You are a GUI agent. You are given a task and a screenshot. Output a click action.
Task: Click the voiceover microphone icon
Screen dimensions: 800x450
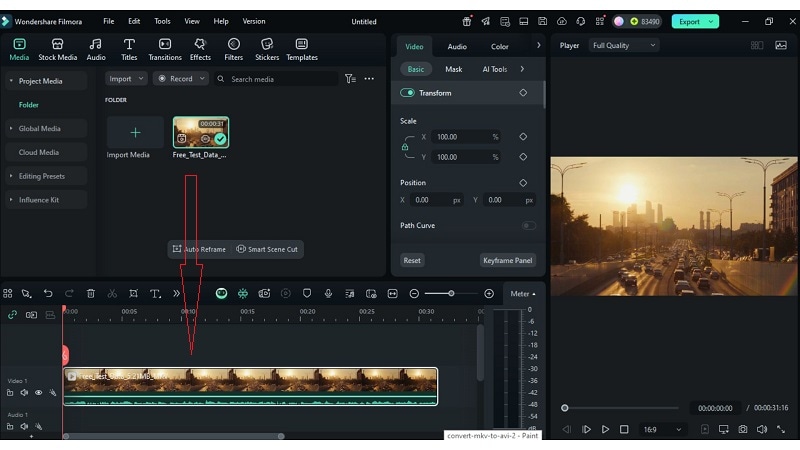(x=328, y=293)
